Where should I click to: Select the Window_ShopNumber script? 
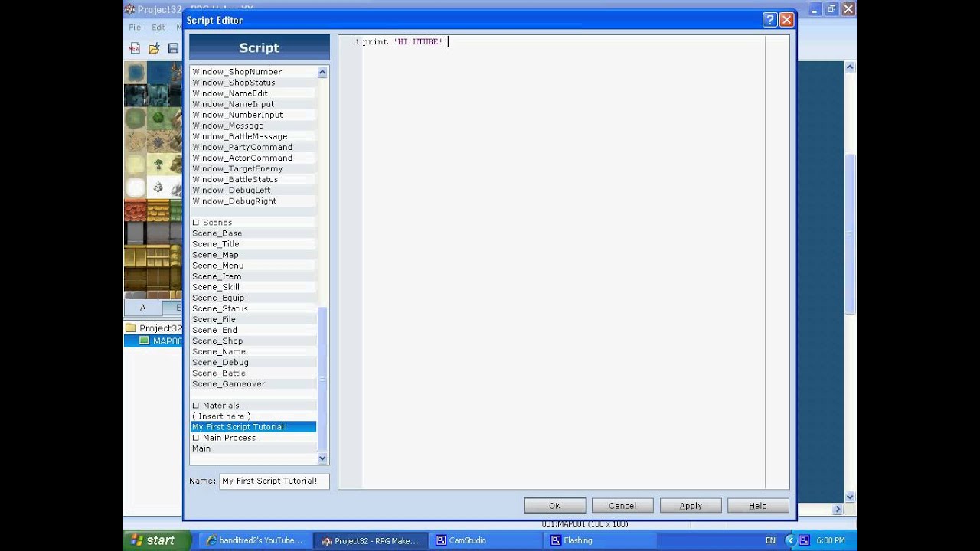click(x=253, y=72)
